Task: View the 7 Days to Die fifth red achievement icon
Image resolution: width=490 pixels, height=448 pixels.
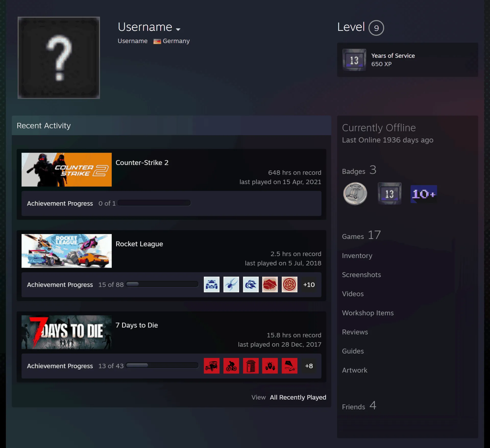Action: [289, 366]
